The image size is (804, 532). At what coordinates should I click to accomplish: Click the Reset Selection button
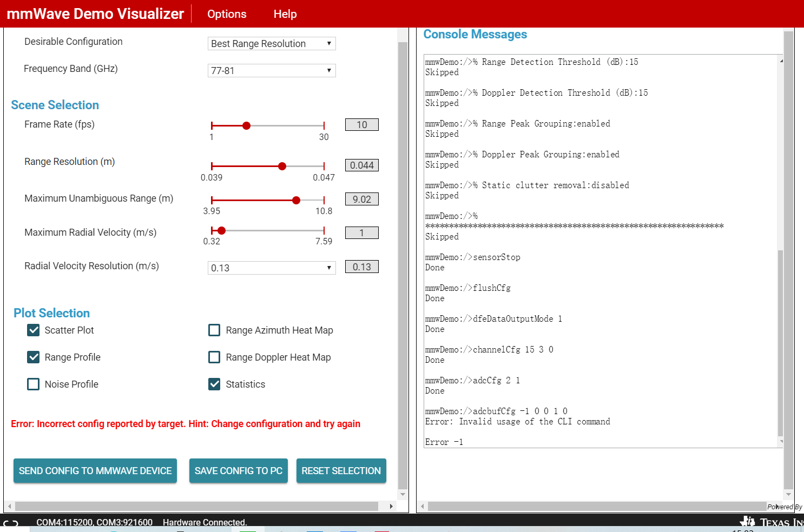[341, 471]
